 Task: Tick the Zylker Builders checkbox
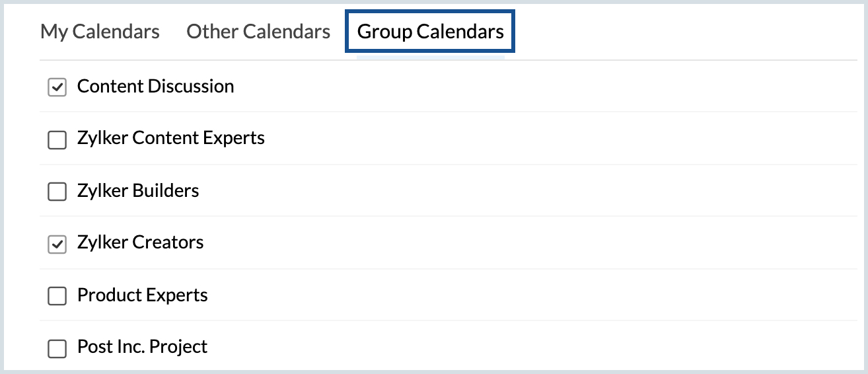(x=57, y=192)
